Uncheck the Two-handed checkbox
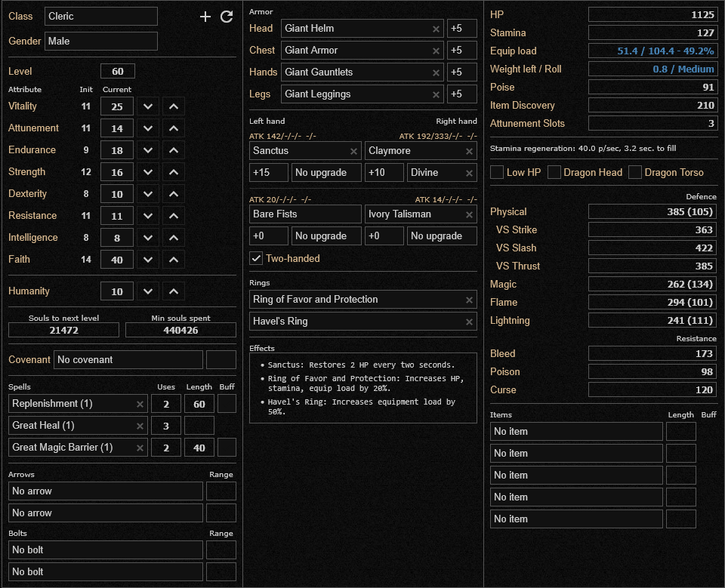 pyautogui.click(x=256, y=258)
